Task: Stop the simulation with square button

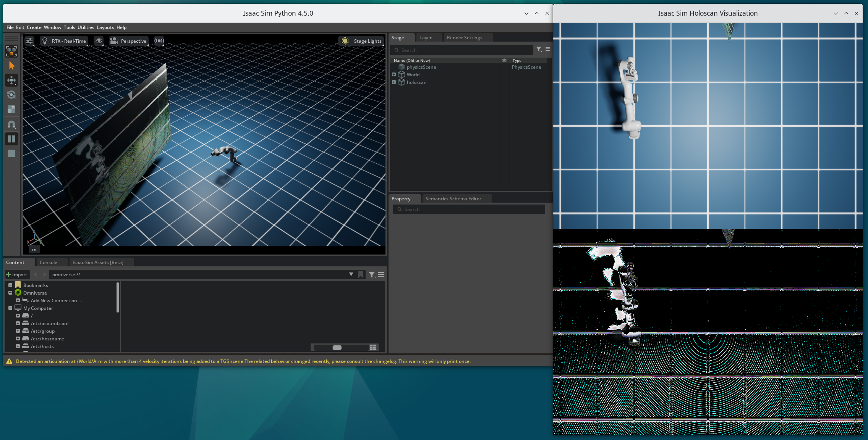Action: (x=11, y=153)
